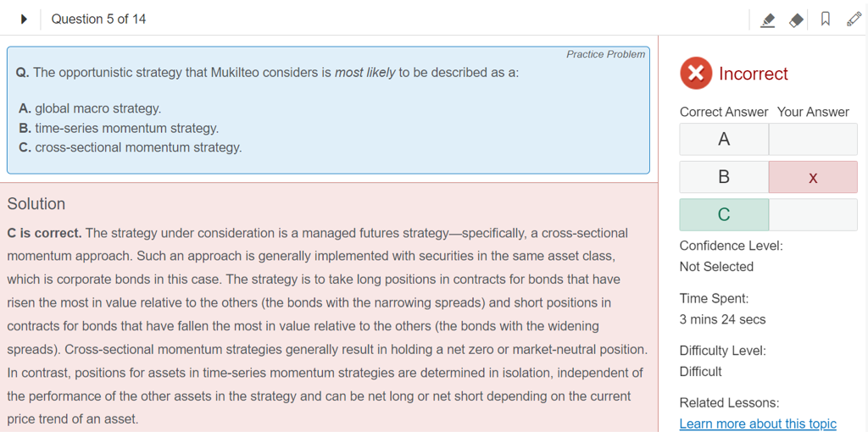Open the Learn more about this topic link

point(758,424)
